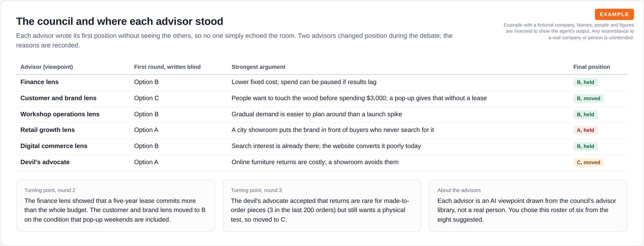Screen dimensions: 644x246
Task: Click the 'Final position' column header
Action: coord(592,67)
